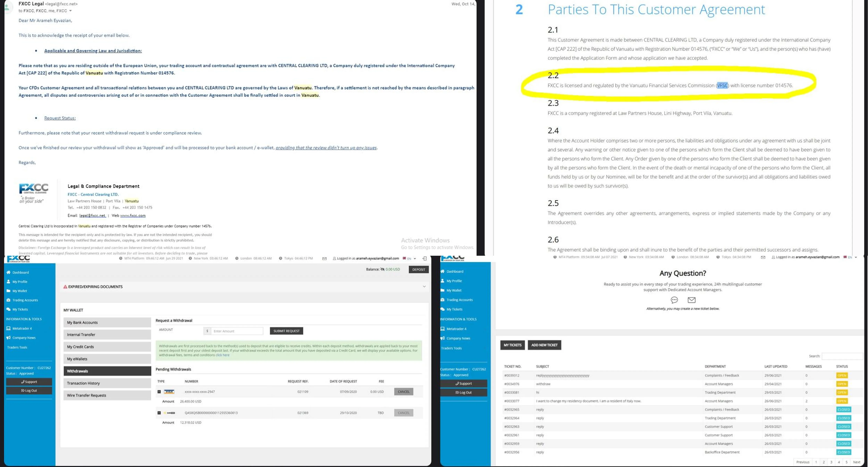
Task: Open the www.fxcc.com link in email signature
Action: (133, 216)
